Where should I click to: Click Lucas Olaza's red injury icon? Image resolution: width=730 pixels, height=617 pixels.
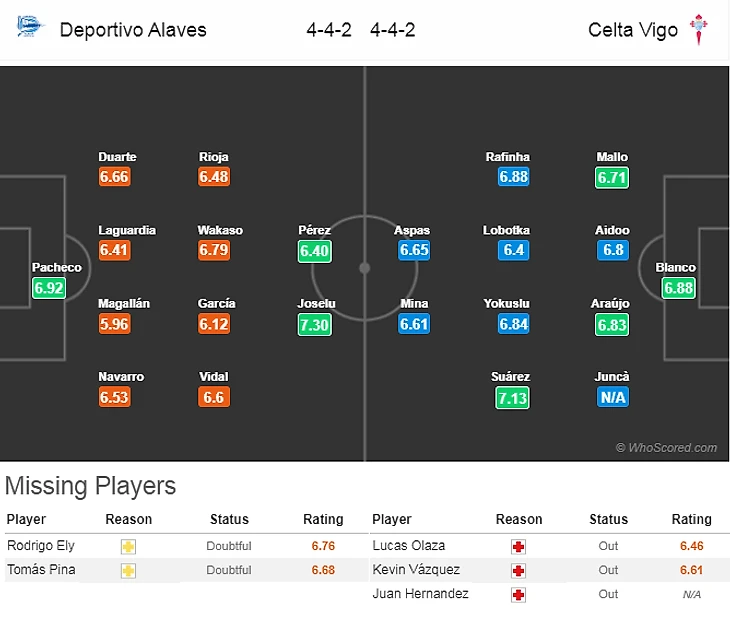[x=518, y=547]
